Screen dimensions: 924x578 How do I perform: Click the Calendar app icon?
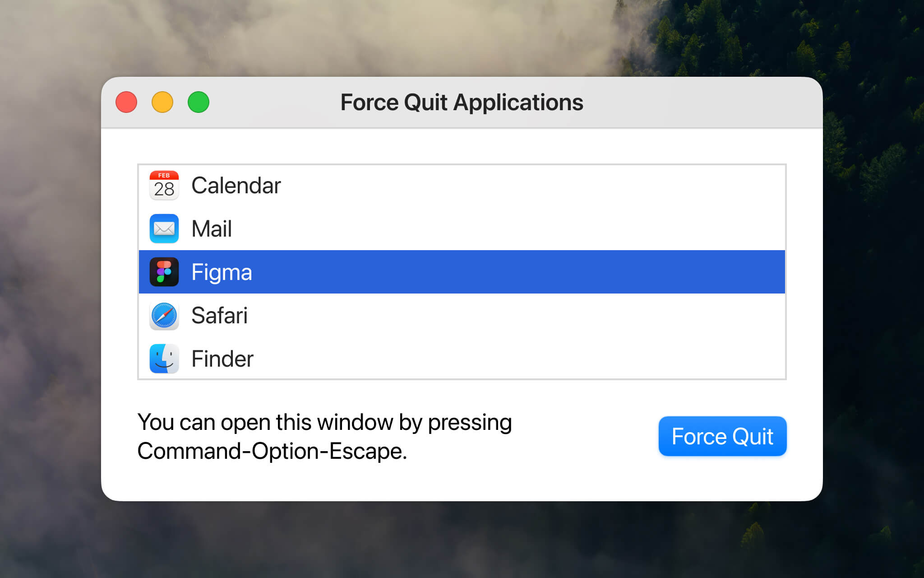164,185
